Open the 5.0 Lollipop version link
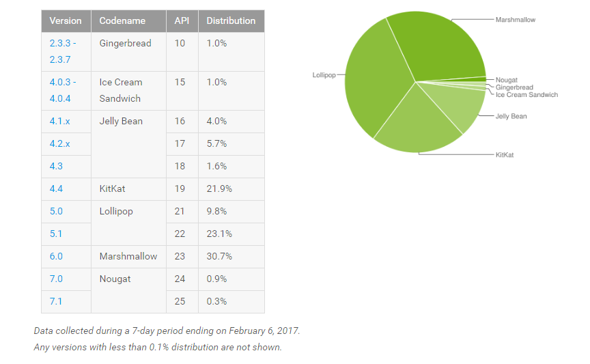Screen dimensions: 590x364 point(55,211)
